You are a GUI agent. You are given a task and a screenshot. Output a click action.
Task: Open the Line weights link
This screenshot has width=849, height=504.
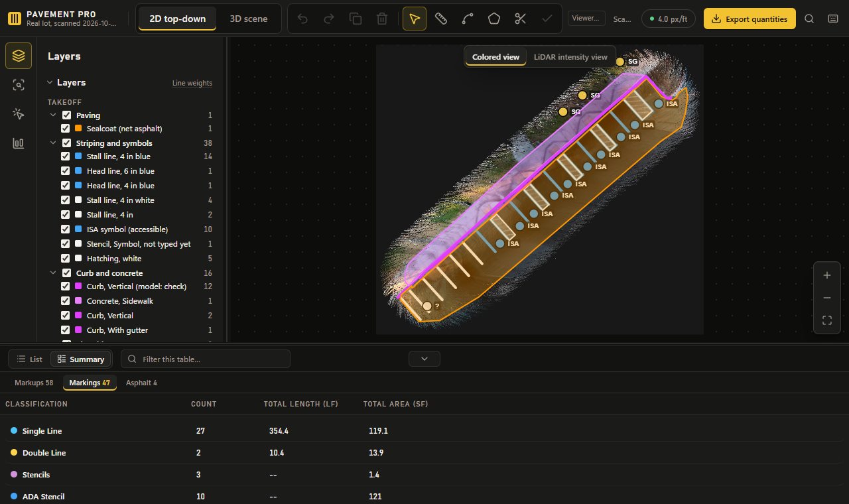click(192, 84)
